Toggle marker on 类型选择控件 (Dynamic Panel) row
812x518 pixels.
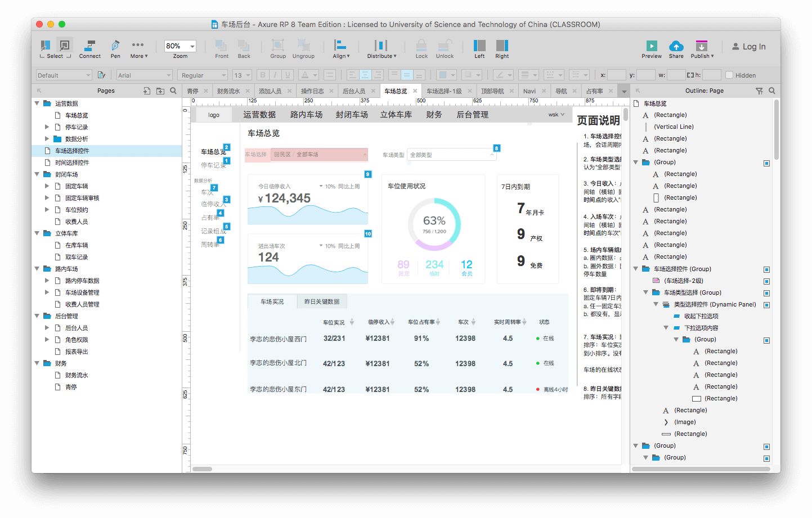[x=766, y=305]
